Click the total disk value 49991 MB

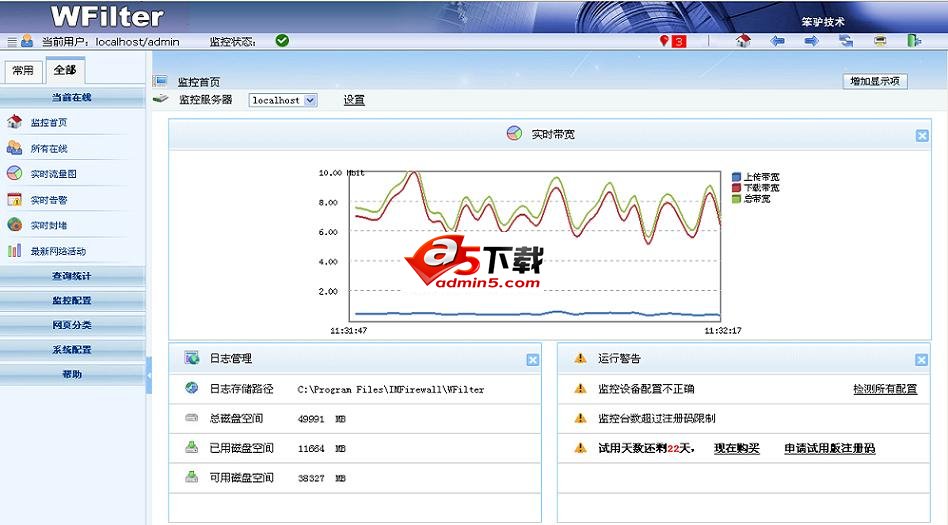[x=322, y=419]
